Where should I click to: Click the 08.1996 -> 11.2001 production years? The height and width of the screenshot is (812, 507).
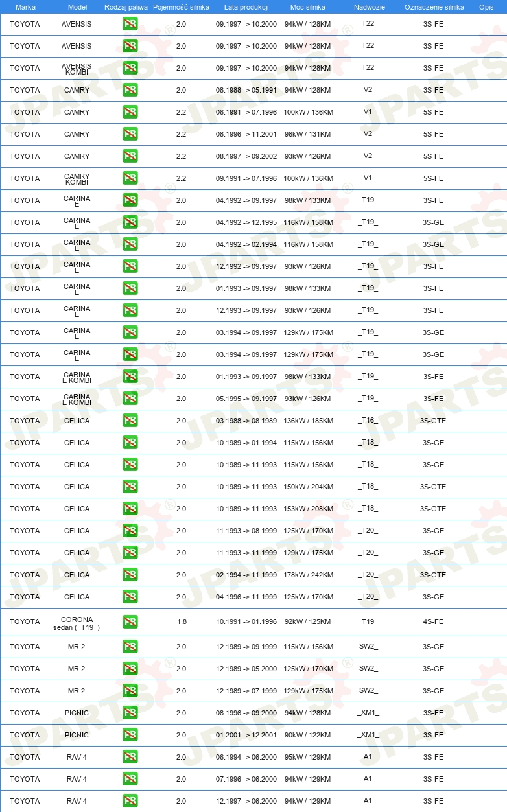click(x=246, y=134)
